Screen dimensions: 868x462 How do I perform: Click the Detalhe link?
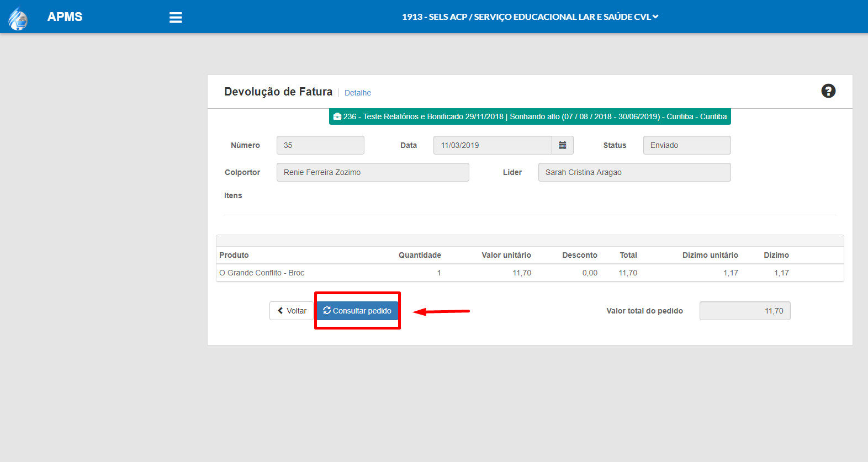pos(358,93)
